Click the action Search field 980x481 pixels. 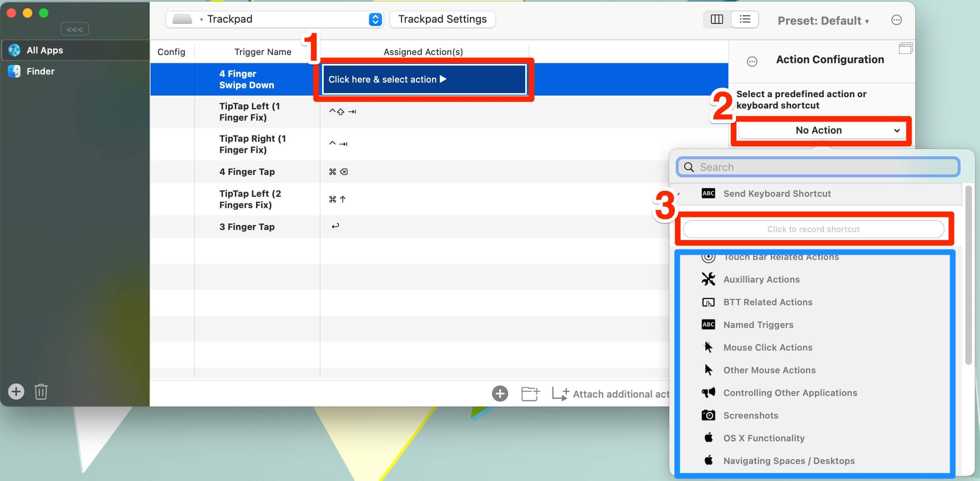821,167
